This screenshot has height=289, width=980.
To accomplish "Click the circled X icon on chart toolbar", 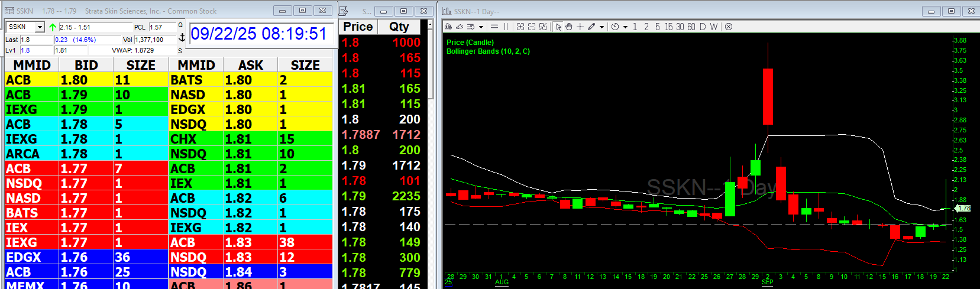I will click(x=729, y=27).
